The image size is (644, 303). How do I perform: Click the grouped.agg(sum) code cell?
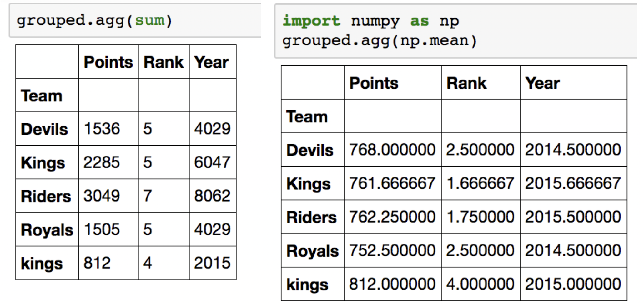point(135,20)
